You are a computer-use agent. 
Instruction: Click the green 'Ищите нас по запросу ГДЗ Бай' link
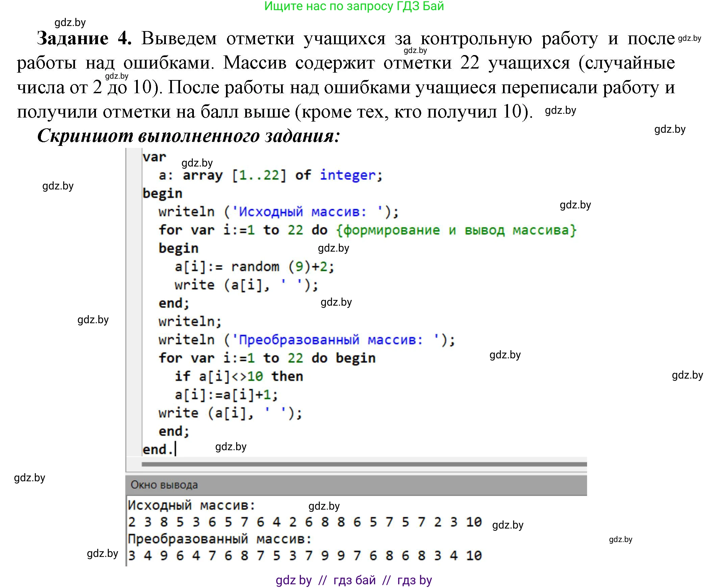click(x=354, y=6)
